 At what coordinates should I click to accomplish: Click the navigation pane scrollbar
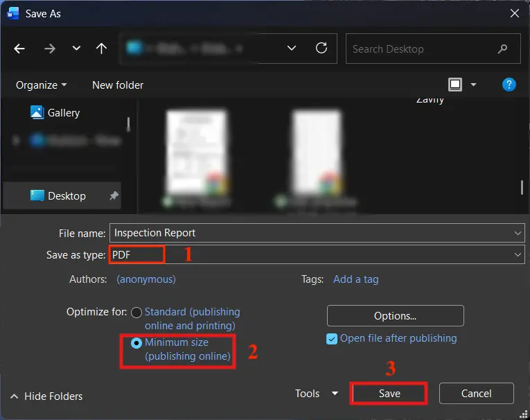[x=128, y=125]
